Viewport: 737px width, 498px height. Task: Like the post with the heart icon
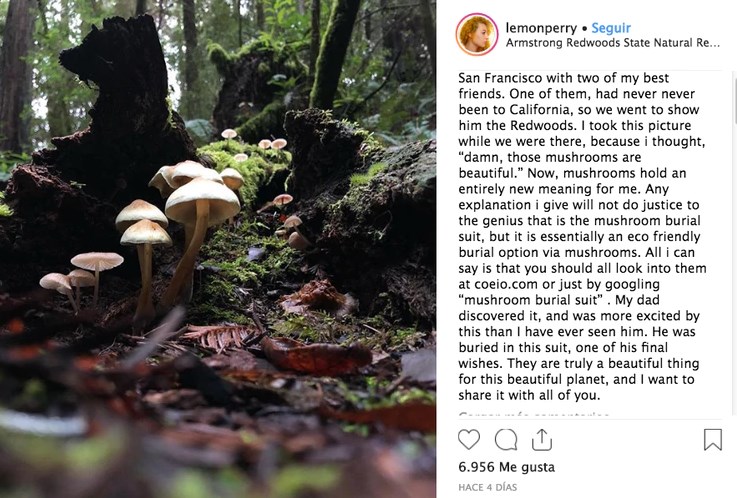(469, 439)
